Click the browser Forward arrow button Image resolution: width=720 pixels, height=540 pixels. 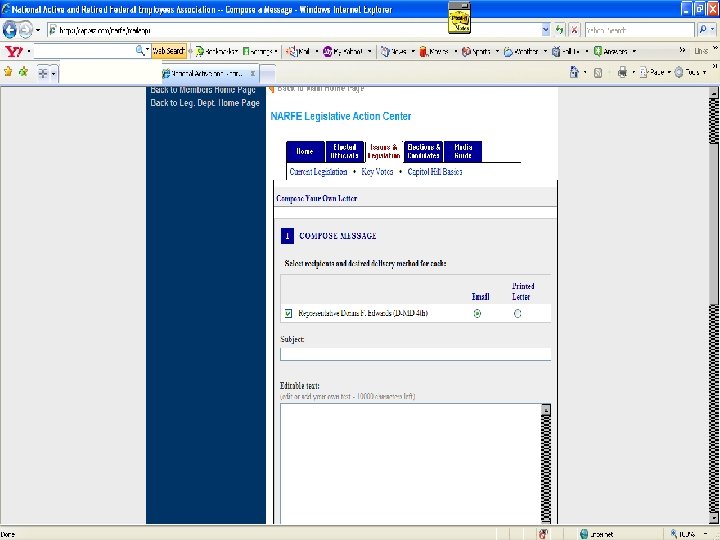[26, 30]
